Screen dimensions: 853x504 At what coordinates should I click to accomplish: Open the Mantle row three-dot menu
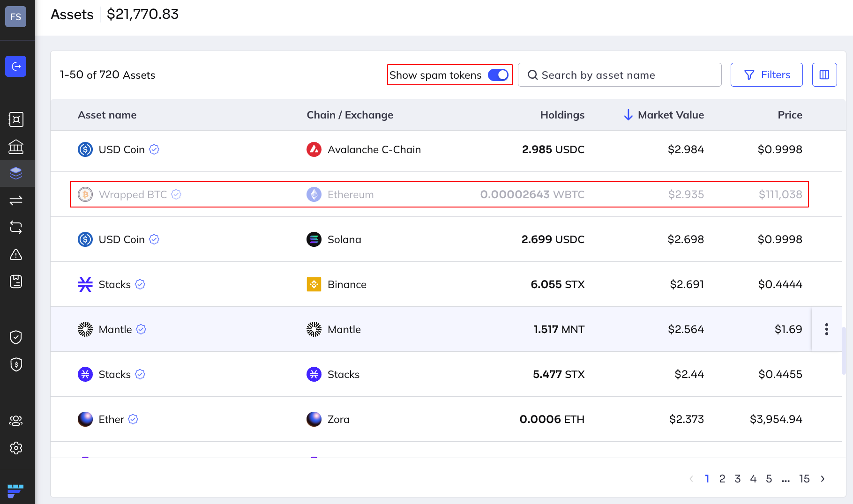click(826, 329)
